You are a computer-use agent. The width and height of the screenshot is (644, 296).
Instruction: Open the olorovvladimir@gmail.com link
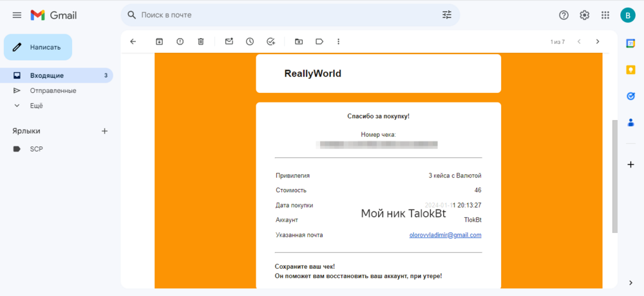(445, 235)
